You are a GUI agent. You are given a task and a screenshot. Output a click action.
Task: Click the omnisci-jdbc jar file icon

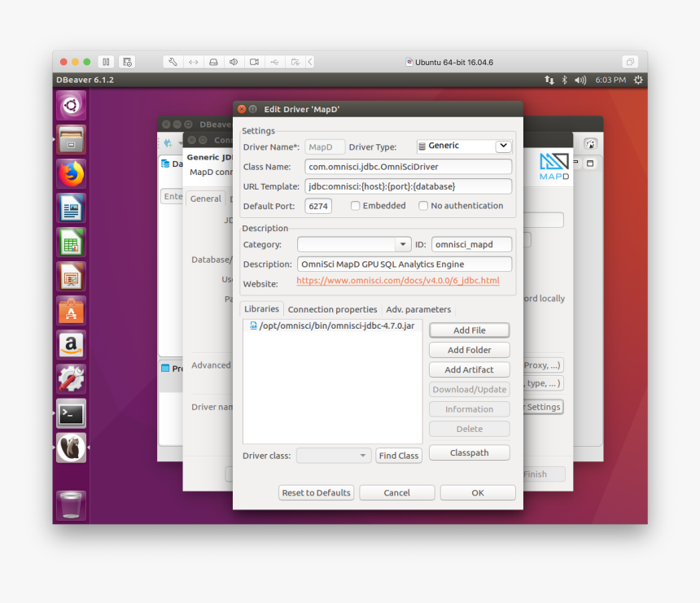coord(253,326)
